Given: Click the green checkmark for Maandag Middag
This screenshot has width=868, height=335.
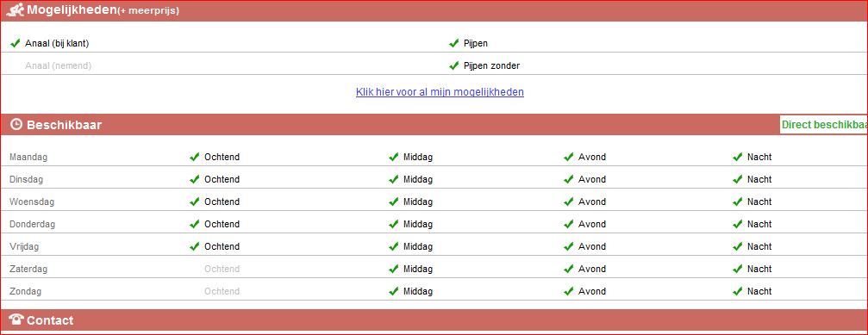Looking at the screenshot, I should [x=394, y=157].
